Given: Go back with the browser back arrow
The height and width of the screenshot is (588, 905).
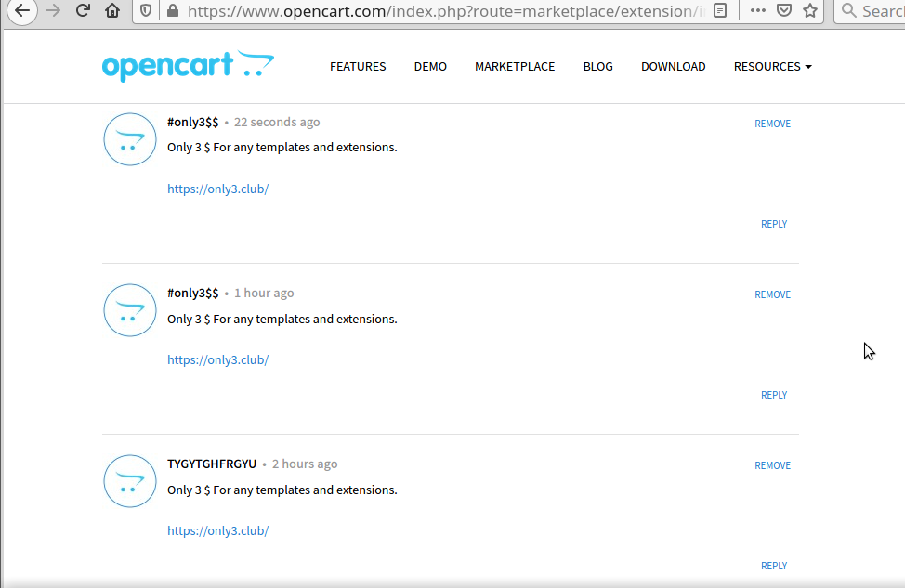Looking at the screenshot, I should click(22, 10).
